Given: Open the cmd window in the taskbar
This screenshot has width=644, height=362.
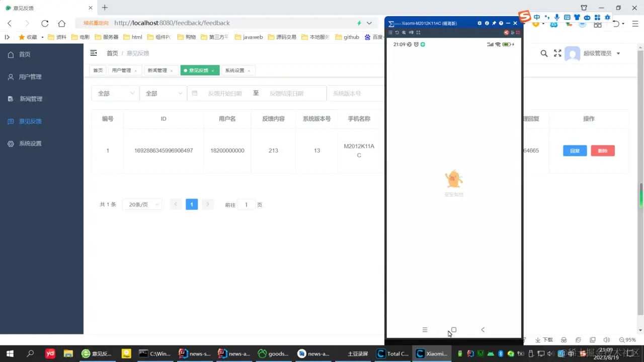Looking at the screenshot, I should [x=155, y=353].
